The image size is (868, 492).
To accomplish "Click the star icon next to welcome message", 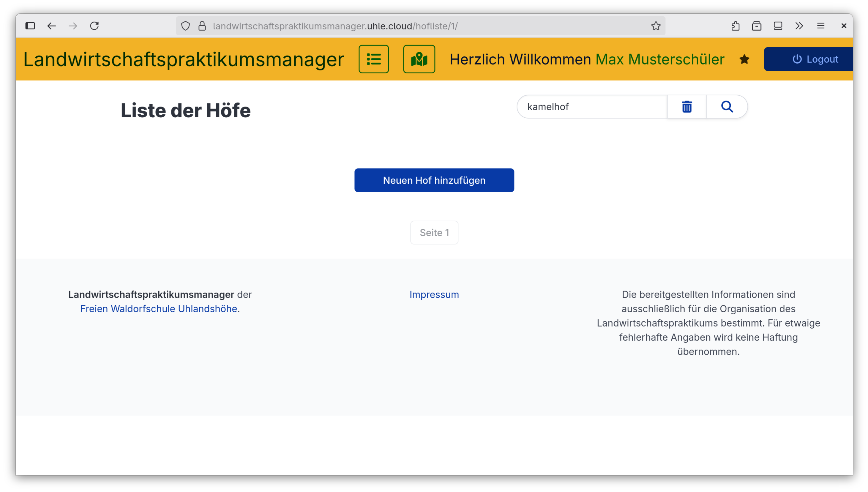I will (744, 59).
